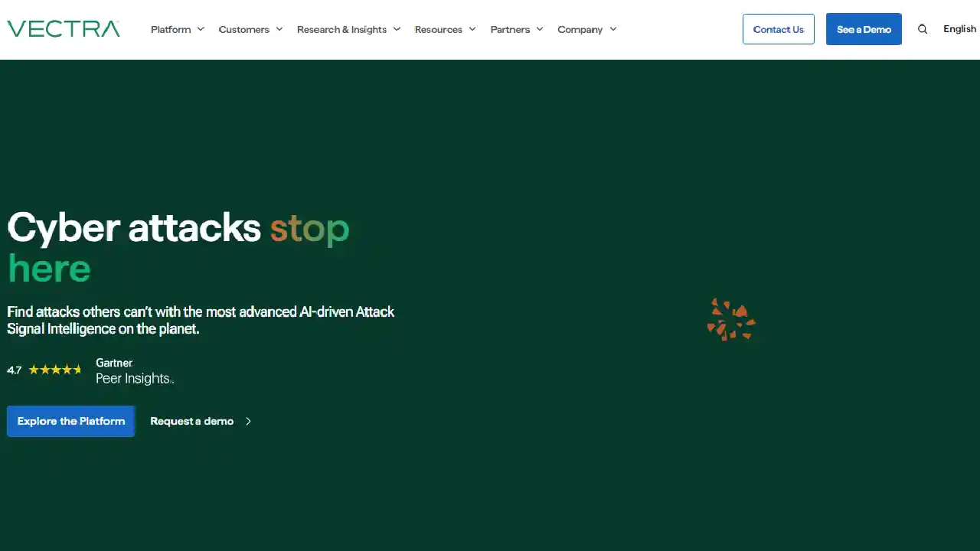980x551 pixels.
Task: Click the orange loading animation graphic
Action: (x=730, y=320)
